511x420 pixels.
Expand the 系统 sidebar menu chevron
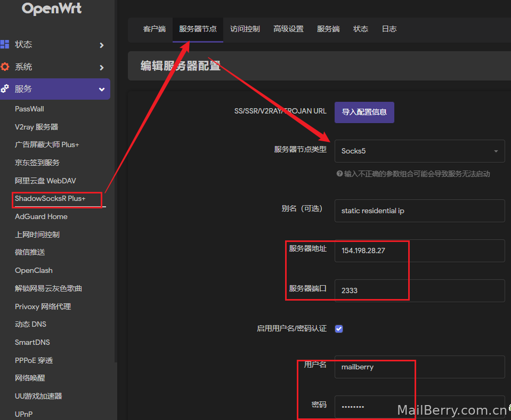(102, 68)
